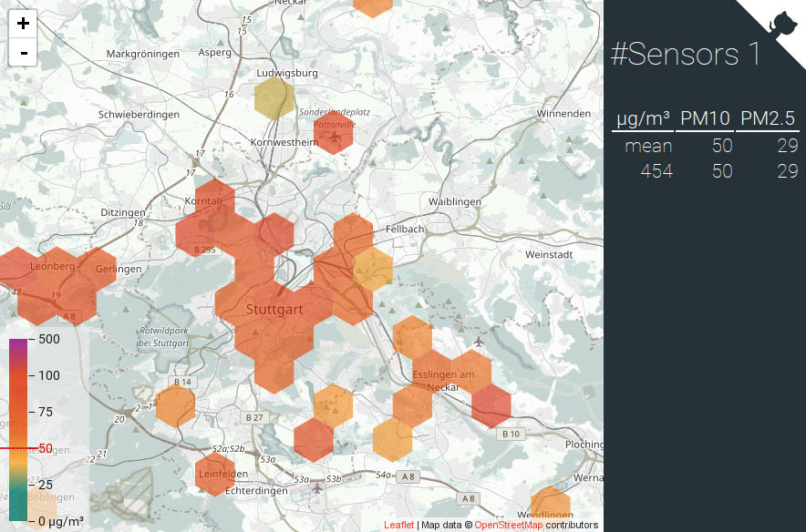Select the hexagon over the B 295 label
This screenshot has width=806, height=532.
(x=195, y=235)
